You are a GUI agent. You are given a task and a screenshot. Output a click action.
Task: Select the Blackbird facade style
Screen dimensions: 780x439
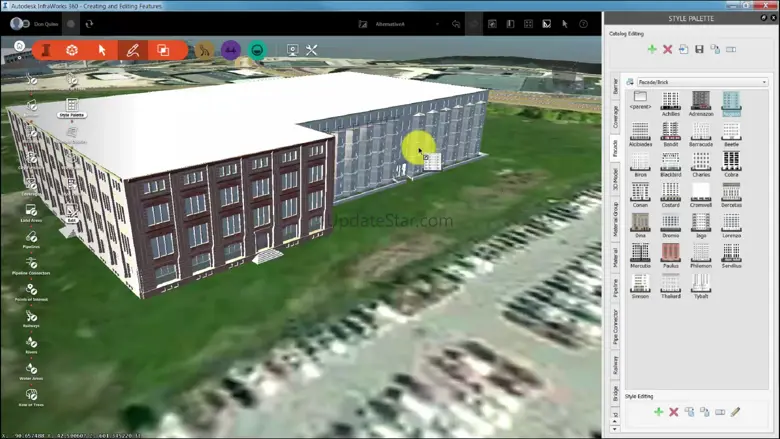pos(671,165)
